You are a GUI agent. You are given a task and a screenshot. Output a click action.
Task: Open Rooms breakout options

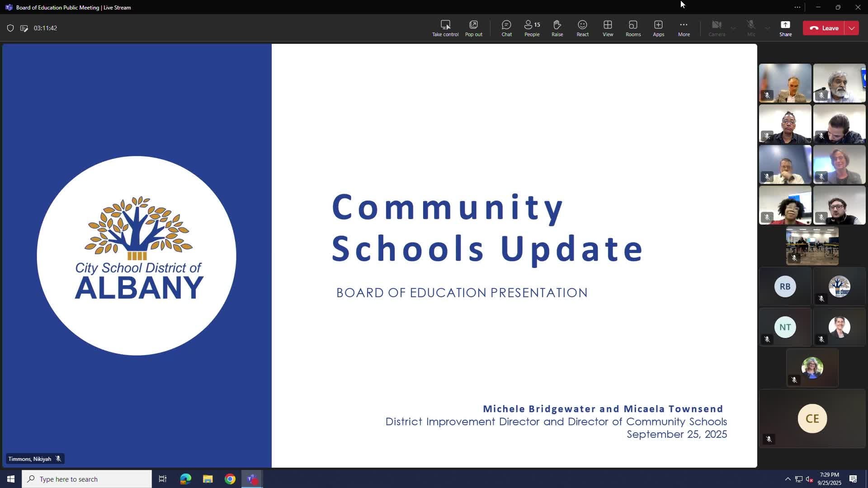[x=633, y=28]
